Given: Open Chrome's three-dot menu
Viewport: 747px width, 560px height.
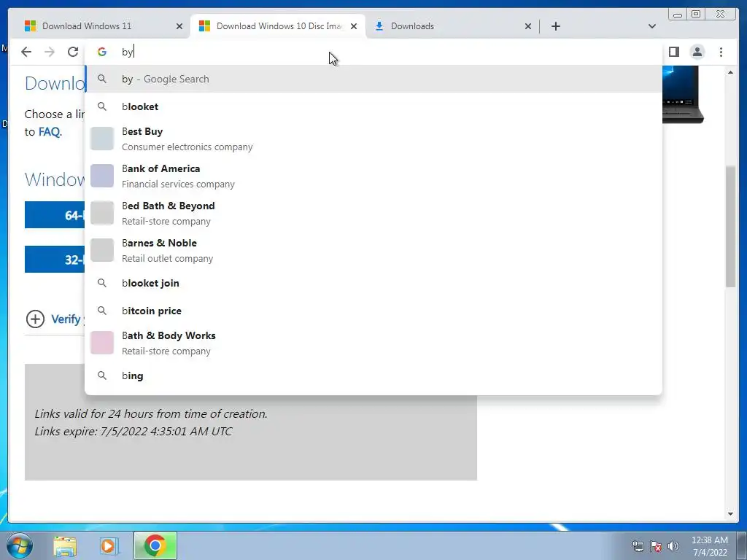Looking at the screenshot, I should click(x=721, y=52).
